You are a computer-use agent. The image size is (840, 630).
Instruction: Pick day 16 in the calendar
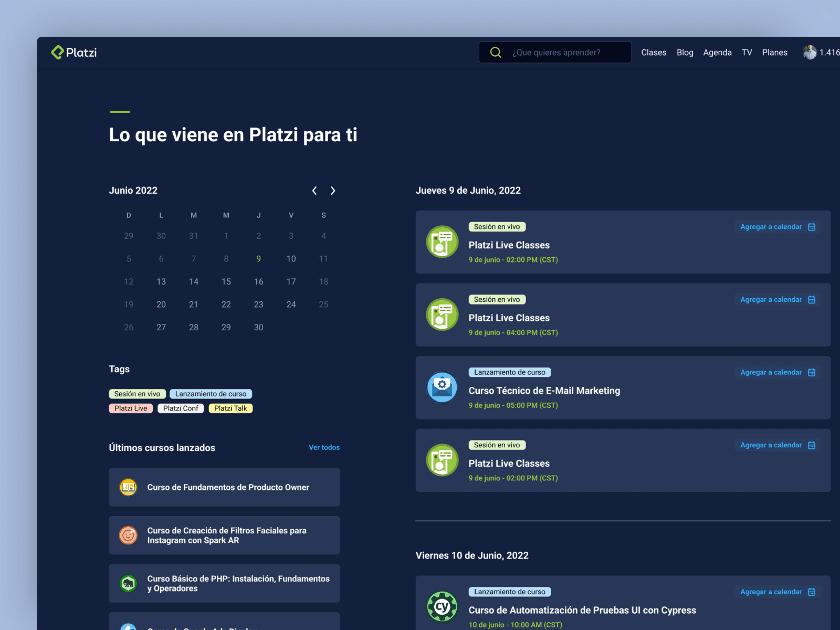[x=259, y=282]
